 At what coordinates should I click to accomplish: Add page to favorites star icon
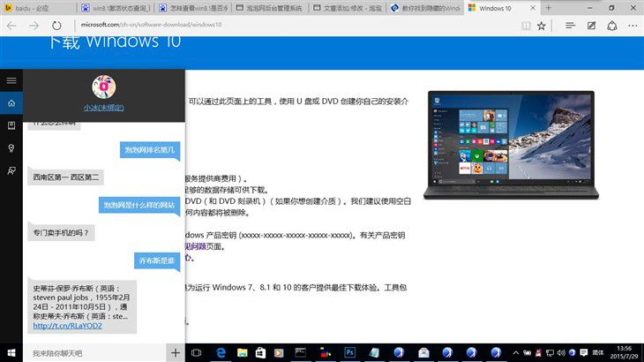pyautogui.click(x=542, y=26)
